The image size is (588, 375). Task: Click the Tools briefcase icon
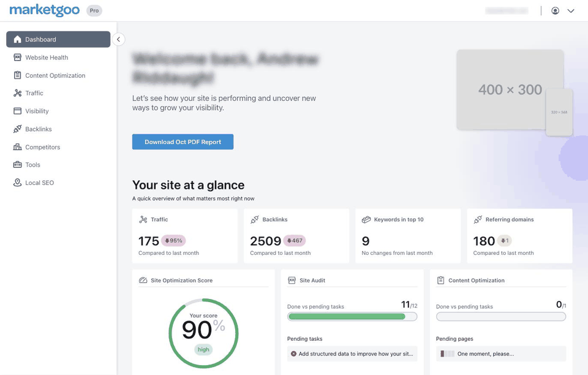(17, 165)
